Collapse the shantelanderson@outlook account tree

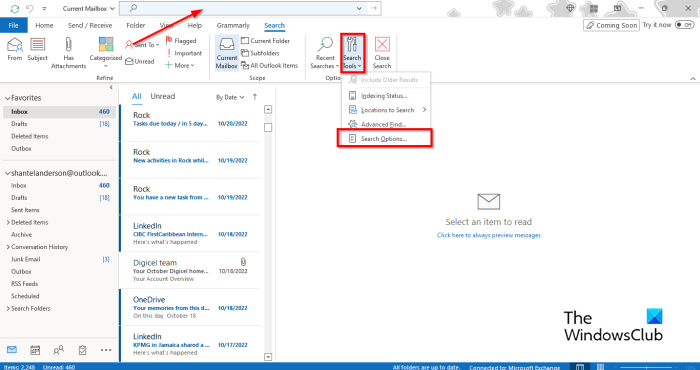pos(7,173)
